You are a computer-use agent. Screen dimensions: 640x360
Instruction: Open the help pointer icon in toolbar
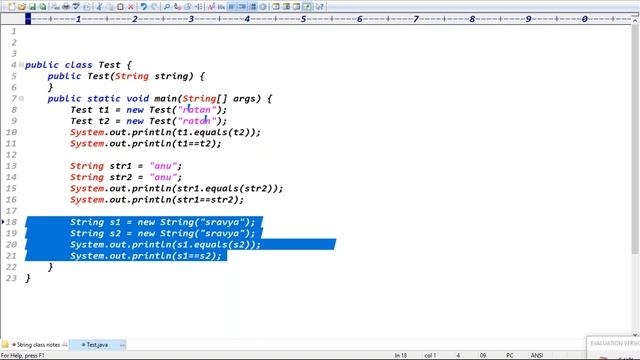pyautogui.click(x=320, y=7)
